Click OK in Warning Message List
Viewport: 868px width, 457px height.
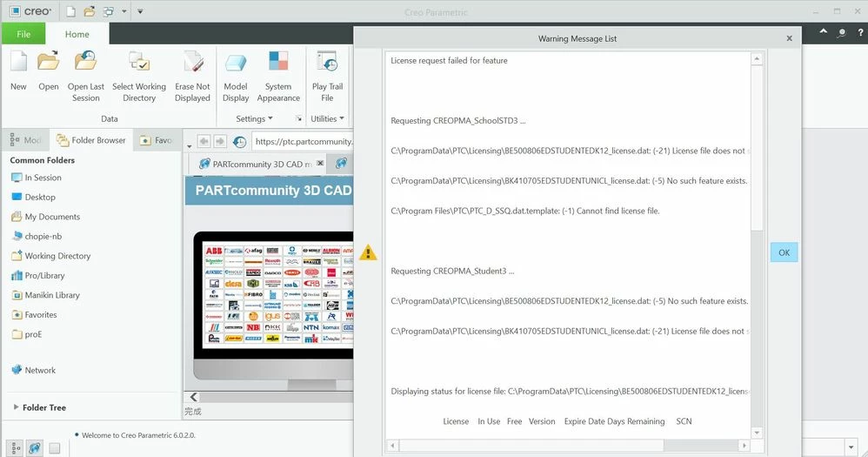[784, 252]
